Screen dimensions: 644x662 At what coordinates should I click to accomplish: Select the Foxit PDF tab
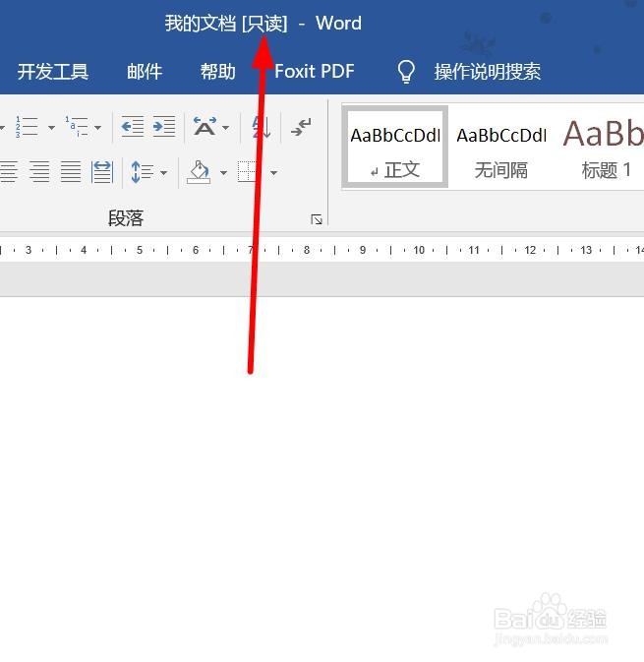click(315, 72)
